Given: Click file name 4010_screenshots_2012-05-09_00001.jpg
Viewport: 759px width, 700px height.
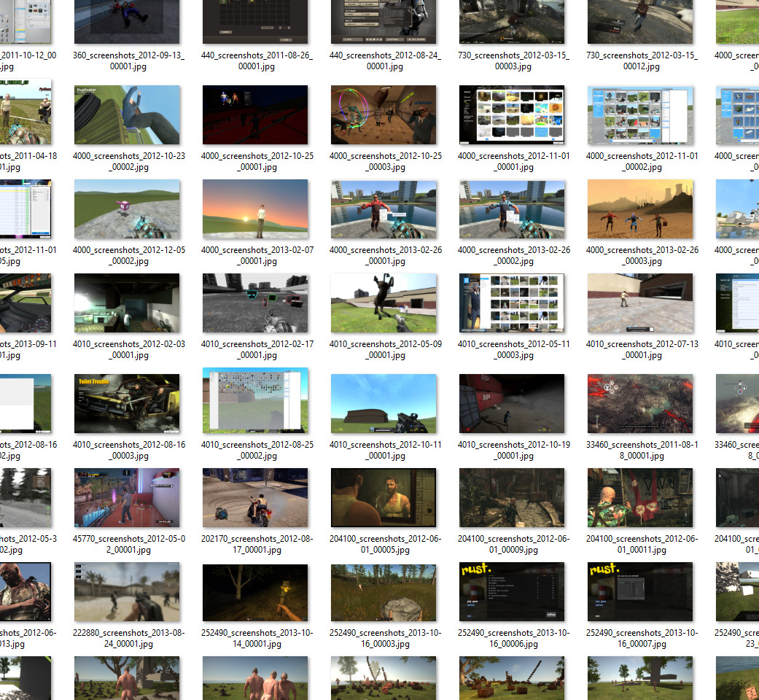Looking at the screenshot, I should (385, 349).
